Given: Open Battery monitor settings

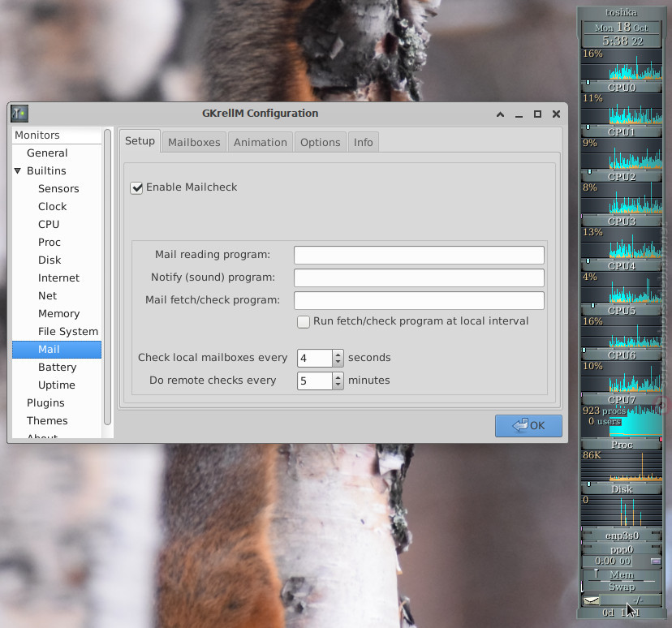Looking at the screenshot, I should [57, 367].
